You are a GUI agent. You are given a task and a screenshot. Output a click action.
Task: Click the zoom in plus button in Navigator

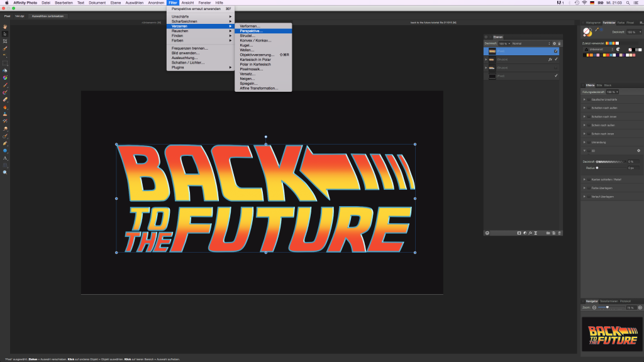click(x=640, y=307)
